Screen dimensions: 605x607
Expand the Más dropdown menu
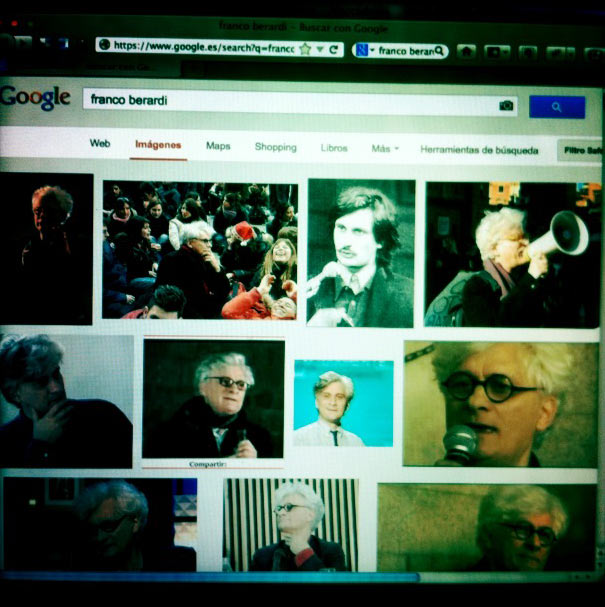(x=384, y=148)
